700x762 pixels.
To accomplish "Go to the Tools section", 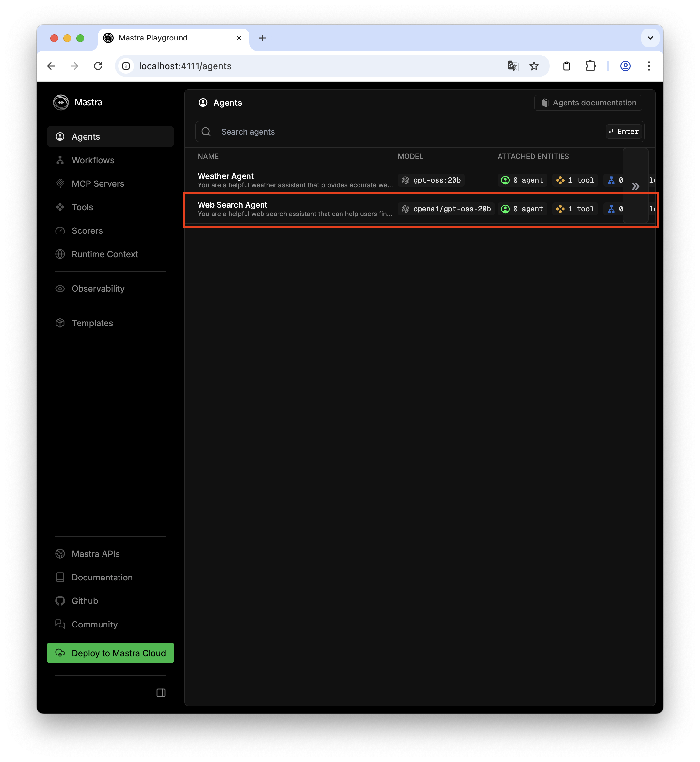I will pos(82,207).
